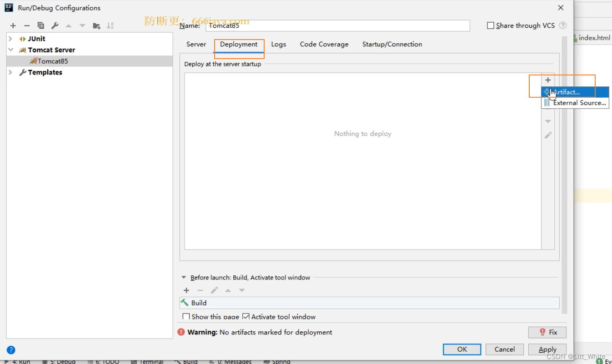Open the Messages tool window button
The height and width of the screenshot is (364, 612).
pos(231,361)
